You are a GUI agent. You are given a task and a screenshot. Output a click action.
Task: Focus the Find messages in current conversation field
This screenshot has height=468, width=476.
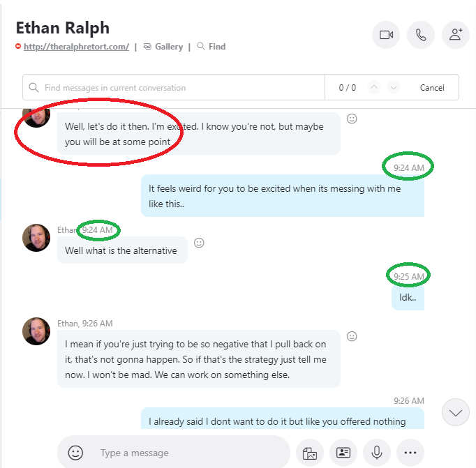(174, 87)
